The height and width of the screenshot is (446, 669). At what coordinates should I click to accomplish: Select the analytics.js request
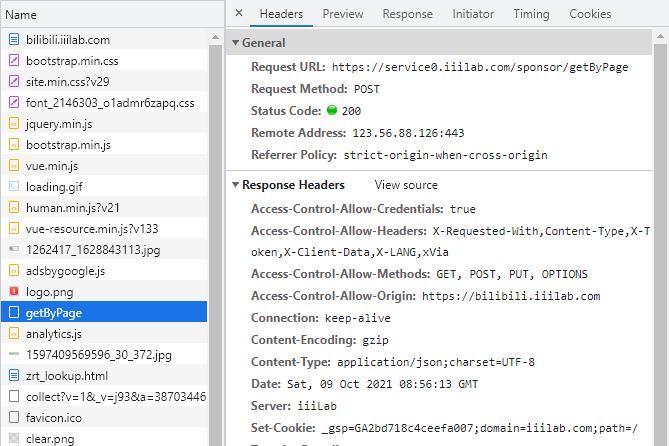[x=104, y=333]
